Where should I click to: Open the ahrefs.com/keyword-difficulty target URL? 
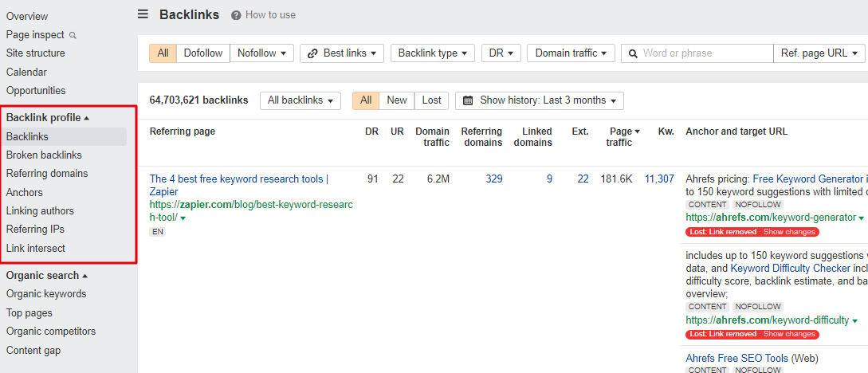pos(768,320)
